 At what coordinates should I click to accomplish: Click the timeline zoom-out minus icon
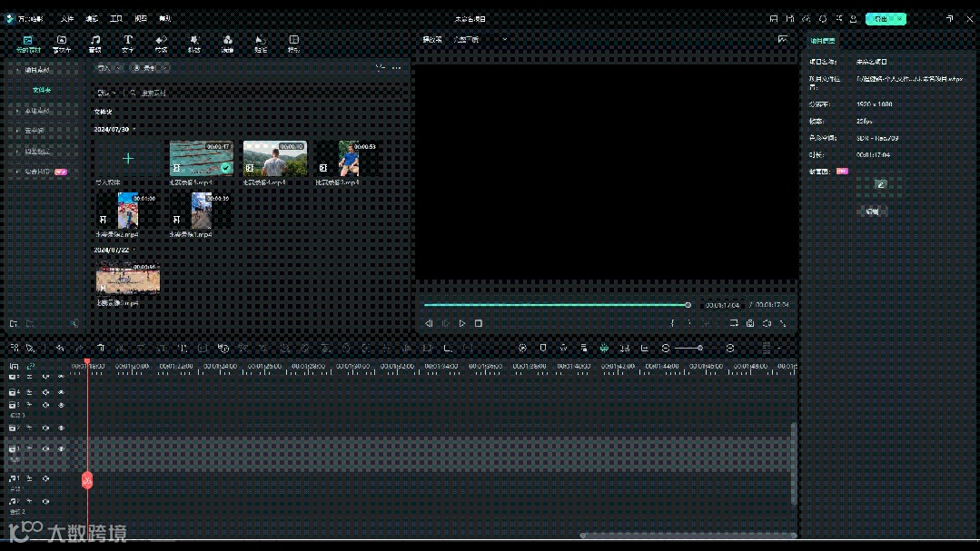pyautogui.click(x=666, y=348)
